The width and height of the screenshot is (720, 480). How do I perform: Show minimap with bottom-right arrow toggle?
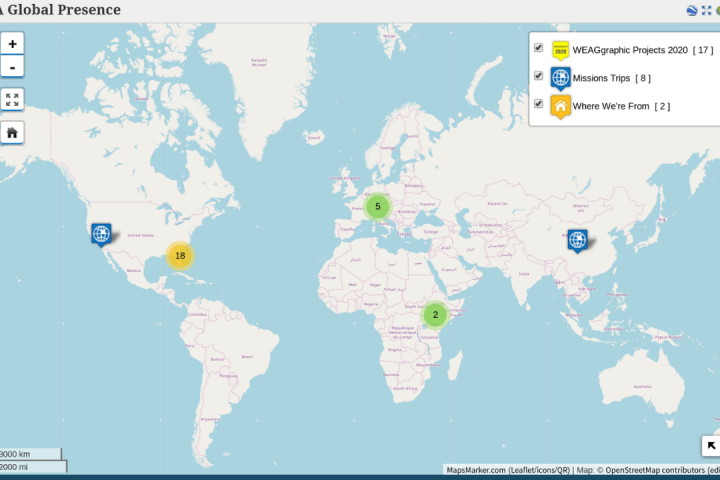click(711, 446)
